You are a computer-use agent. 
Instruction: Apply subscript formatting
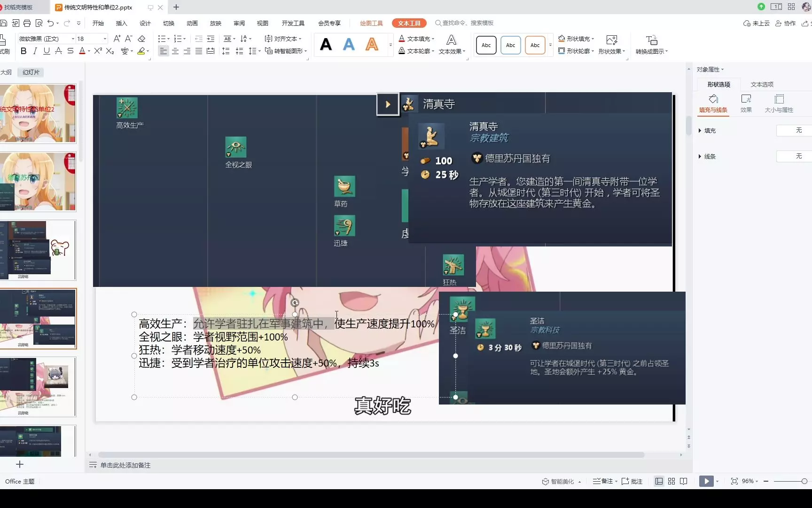click(x=110, y=51)
